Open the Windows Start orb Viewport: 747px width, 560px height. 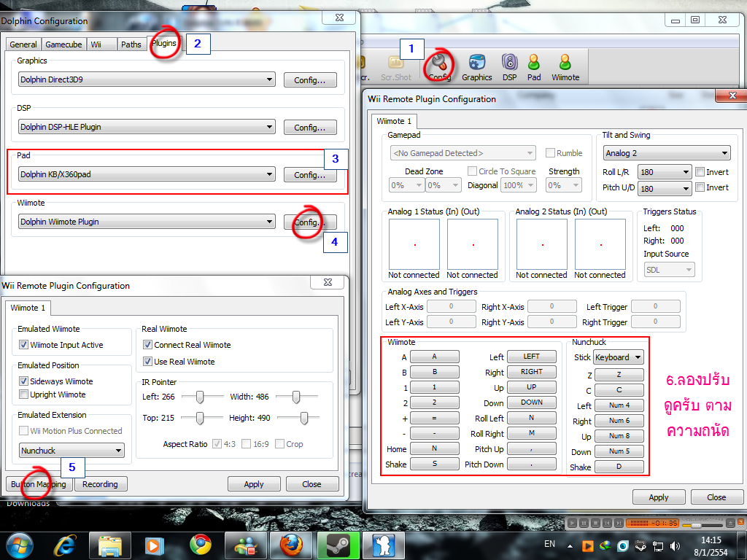20,545
